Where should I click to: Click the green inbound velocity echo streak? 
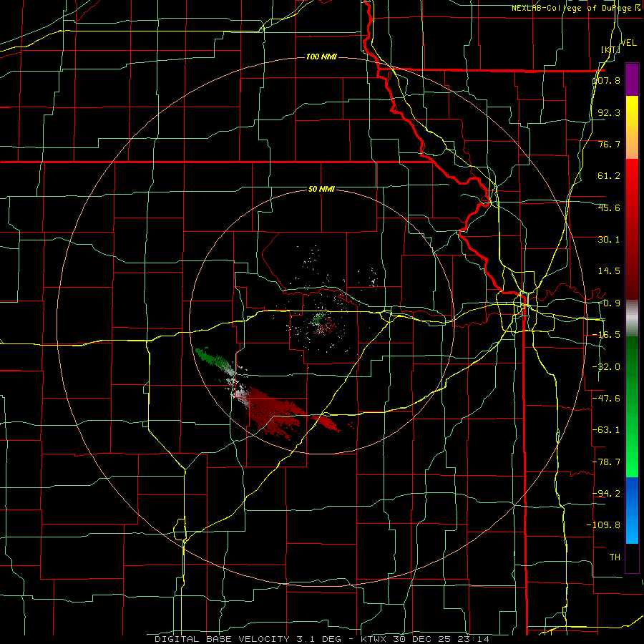[x=212, y=358]
